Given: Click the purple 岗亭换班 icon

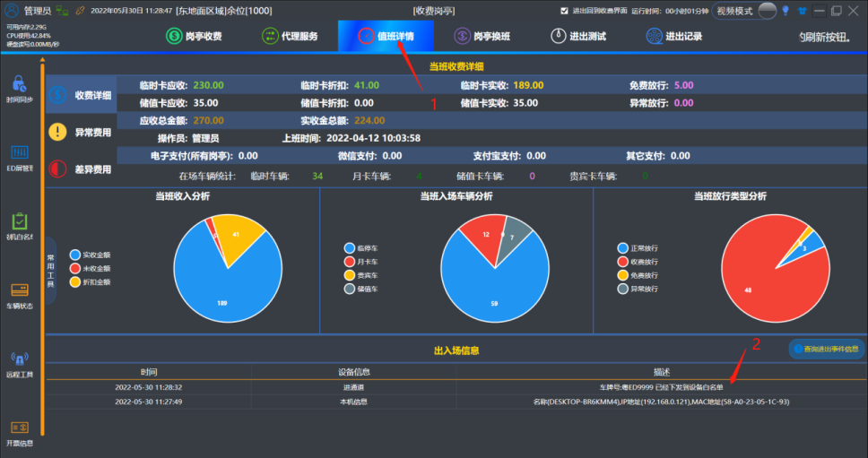Looking at the screenshot, I should pyautogui.click(x=462, y=36).
